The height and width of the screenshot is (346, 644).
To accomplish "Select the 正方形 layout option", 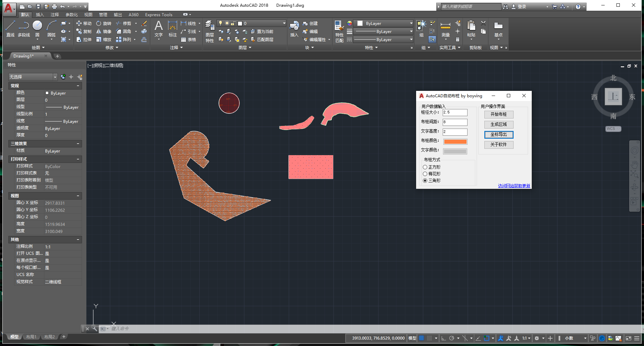I will 425,167.
